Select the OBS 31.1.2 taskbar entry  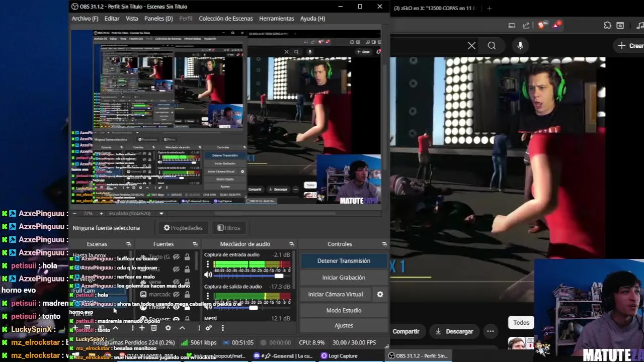coord(418,355)
